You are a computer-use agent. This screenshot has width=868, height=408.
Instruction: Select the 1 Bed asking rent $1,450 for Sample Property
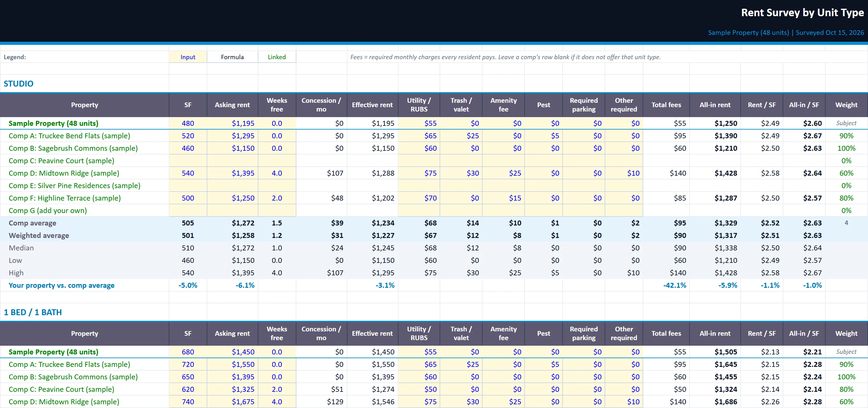pyautogui.click(x=233, y=352)
